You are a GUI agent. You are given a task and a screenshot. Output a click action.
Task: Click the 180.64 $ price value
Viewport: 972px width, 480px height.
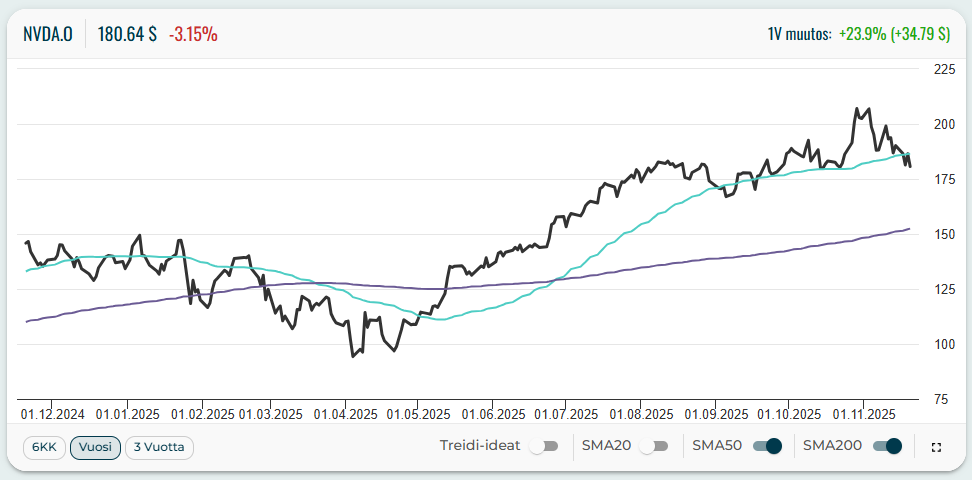click(127, 33)
